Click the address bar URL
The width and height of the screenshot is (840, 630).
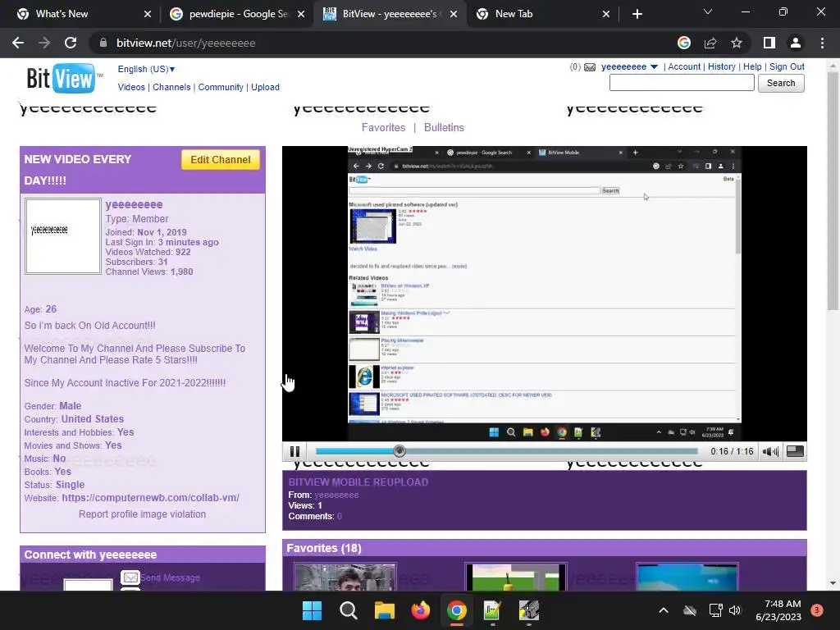(x=185, y=43)
